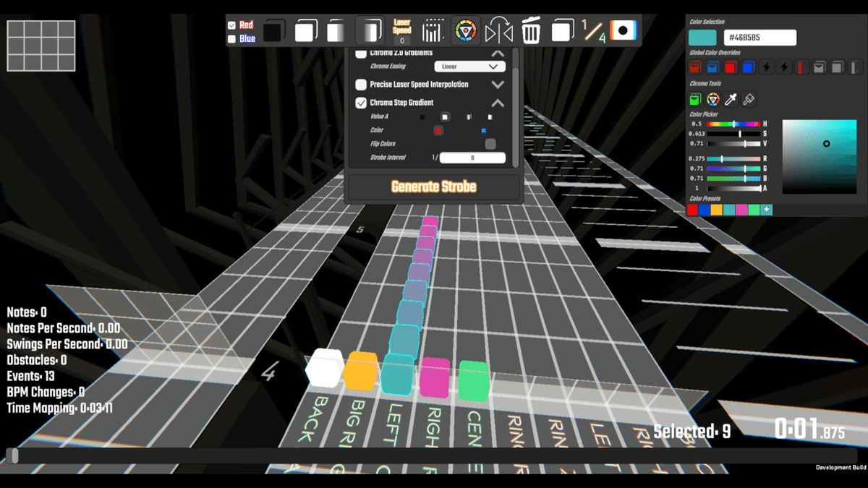Check the Blue checkbox

point(231,39)
